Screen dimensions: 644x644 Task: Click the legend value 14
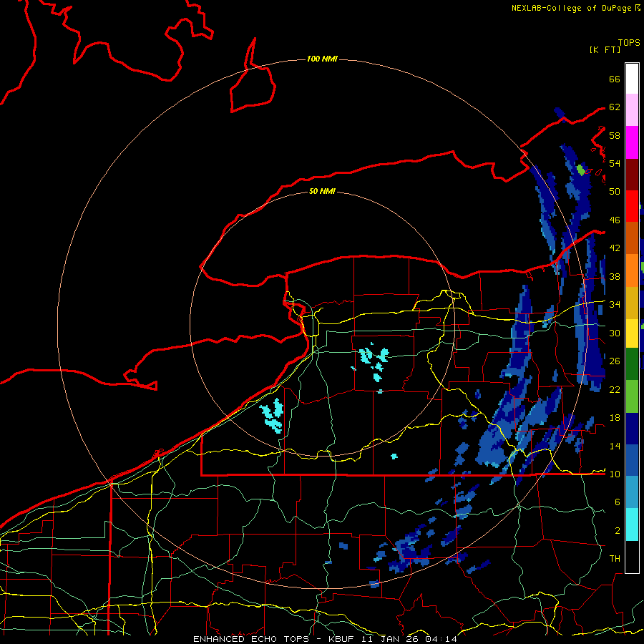click(x=615, y=446)
